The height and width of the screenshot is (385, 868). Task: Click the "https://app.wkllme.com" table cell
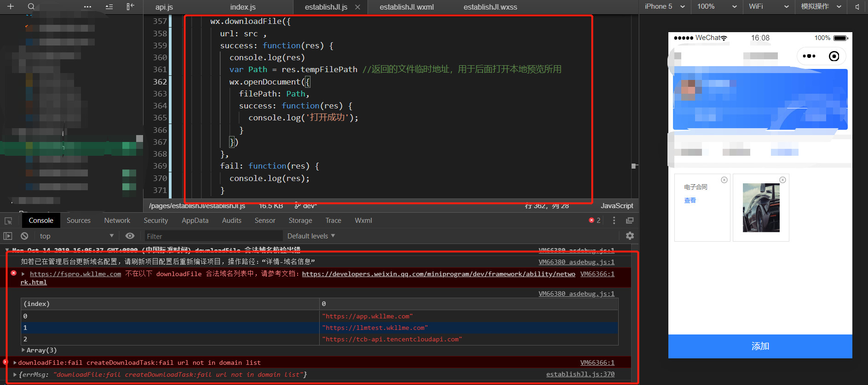pyautogui.click(x=469, y=316)
